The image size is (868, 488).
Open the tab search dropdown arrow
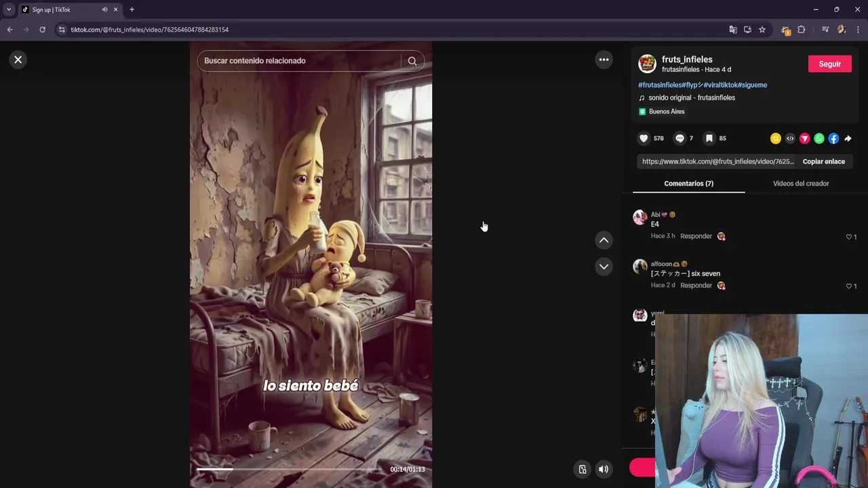[x=9, y=9]
